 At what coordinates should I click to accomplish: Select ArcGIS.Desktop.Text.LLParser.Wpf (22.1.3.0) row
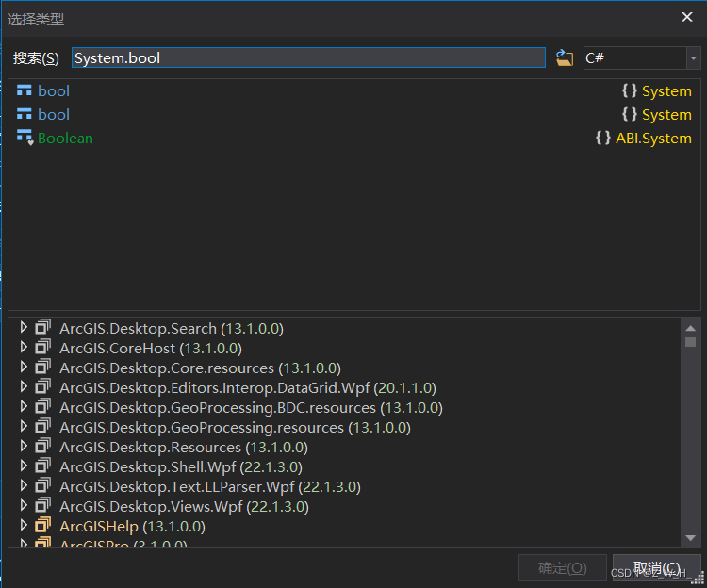pos(210,487)
